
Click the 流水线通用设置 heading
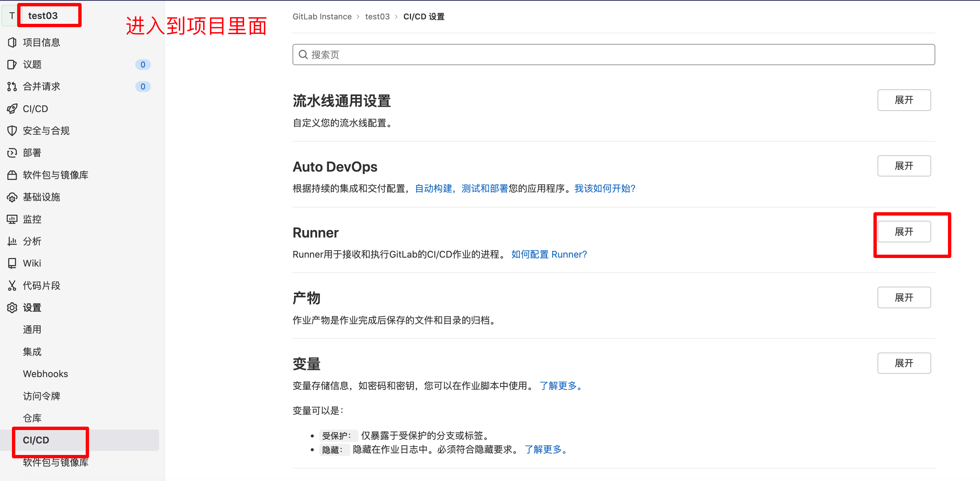click(342, 101)
